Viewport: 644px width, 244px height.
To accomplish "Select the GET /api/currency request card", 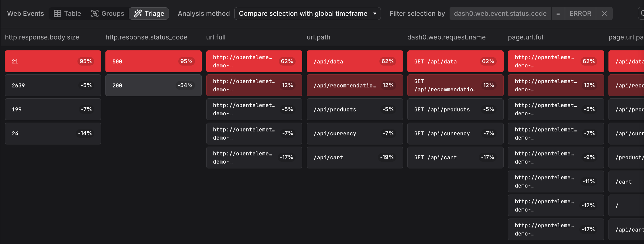I will 455,133.
